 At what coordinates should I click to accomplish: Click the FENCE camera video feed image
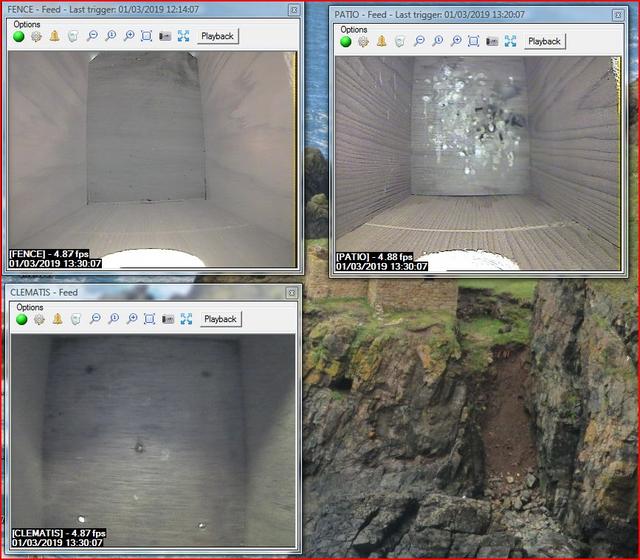click(152, 160)
